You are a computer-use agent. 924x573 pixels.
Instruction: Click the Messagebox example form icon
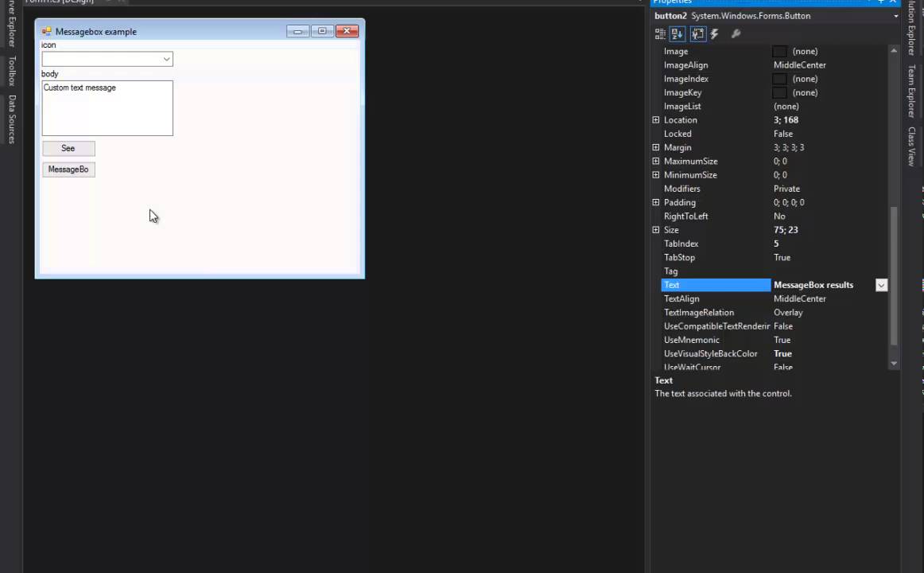click(47, 31)
